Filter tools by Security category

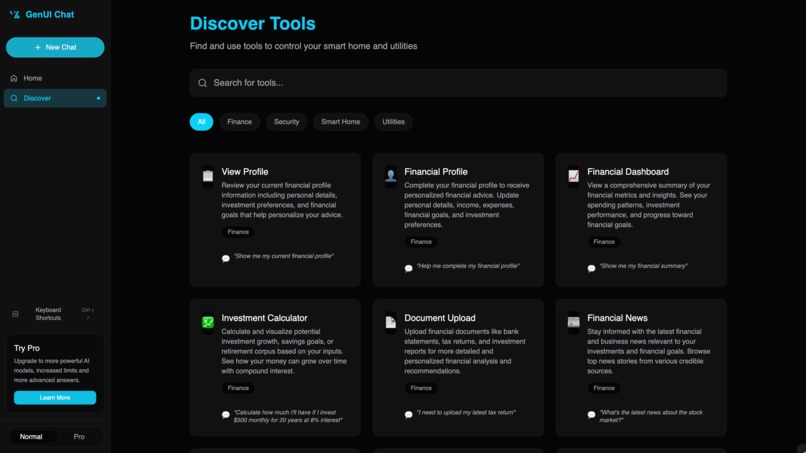point(286,122)
